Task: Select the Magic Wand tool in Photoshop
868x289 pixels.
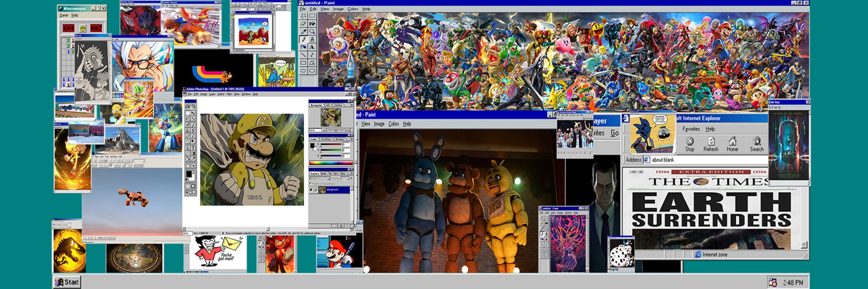Action: pos(193,118)
